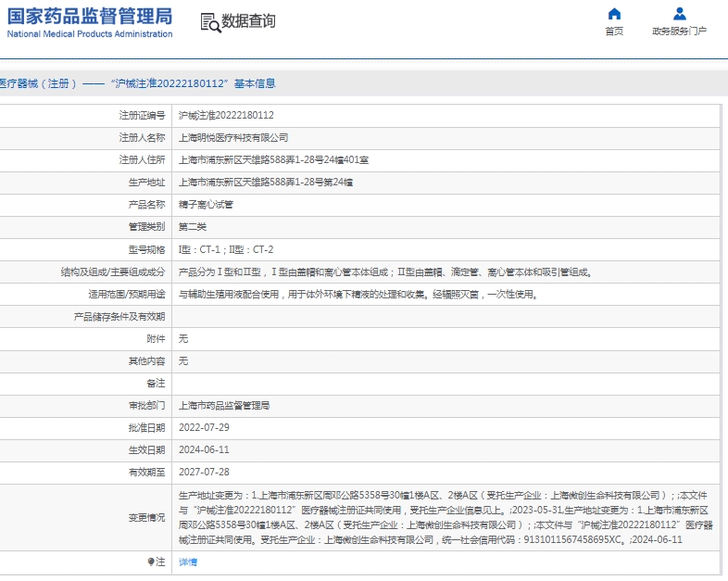Click the 审批部门 row label
728x581 pixels.
click(146, 406)
